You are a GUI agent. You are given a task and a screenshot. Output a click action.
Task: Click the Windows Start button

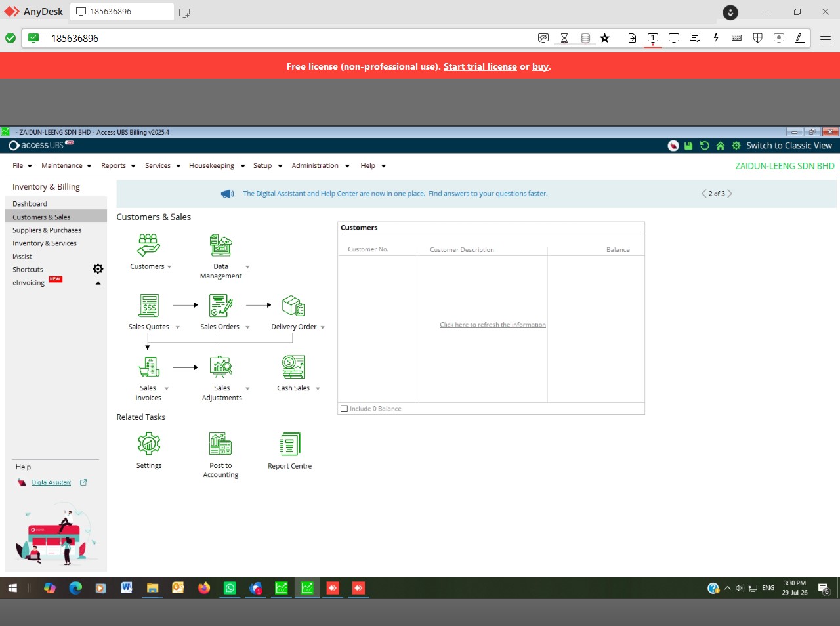pyautogui.click(x=12, y=588)
